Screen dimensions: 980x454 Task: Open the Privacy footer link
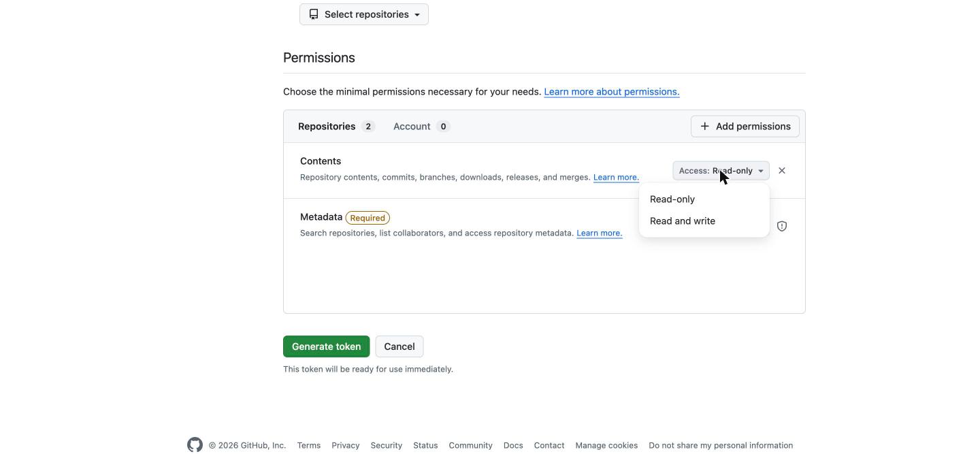click(346, 445)
